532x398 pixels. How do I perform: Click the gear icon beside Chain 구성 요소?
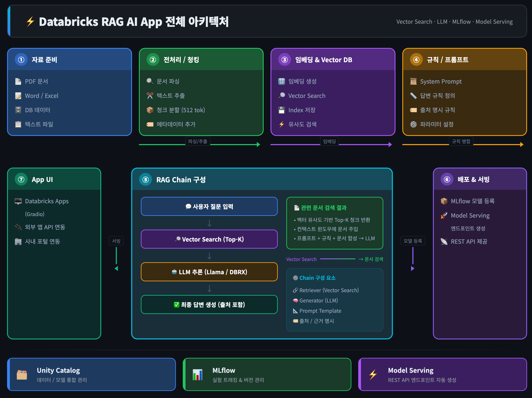(295, 278)
